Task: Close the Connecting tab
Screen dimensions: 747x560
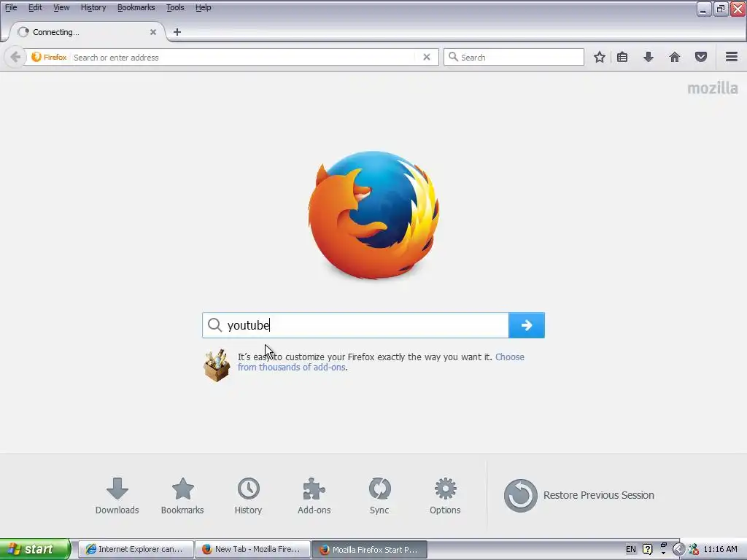Action: pos(153,32)
